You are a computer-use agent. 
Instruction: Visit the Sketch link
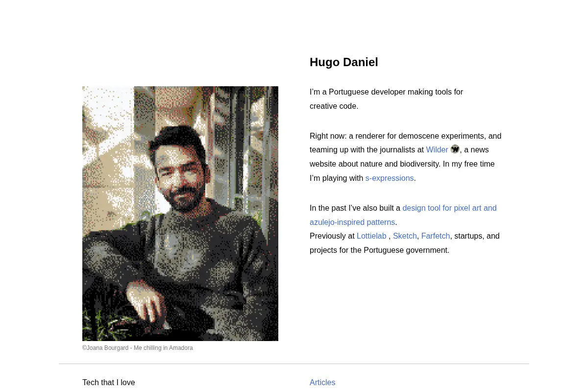click(x=405, y=236)
